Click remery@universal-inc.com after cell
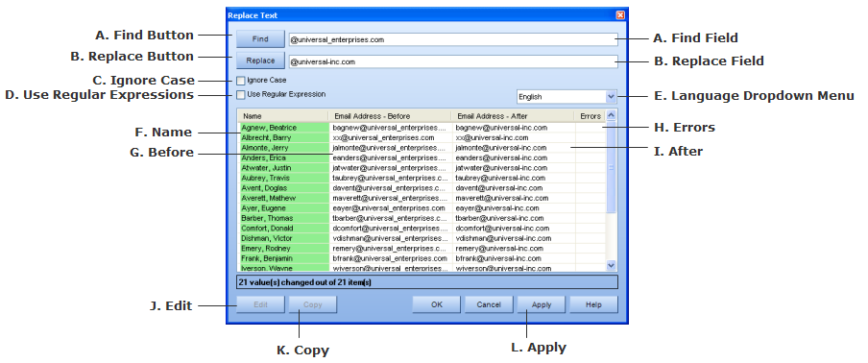This screenshot has width=868, height=363. coord(513,249)
